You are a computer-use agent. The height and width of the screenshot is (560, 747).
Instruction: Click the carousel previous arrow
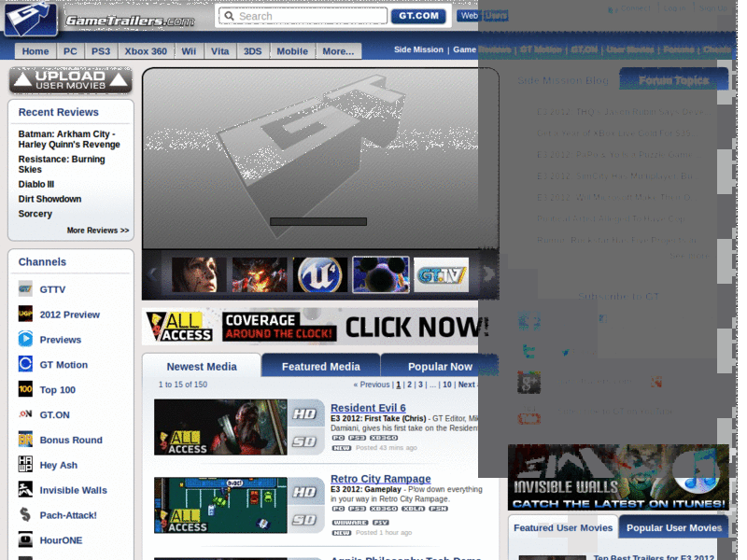pyautogui.click(x=152, y=274)
